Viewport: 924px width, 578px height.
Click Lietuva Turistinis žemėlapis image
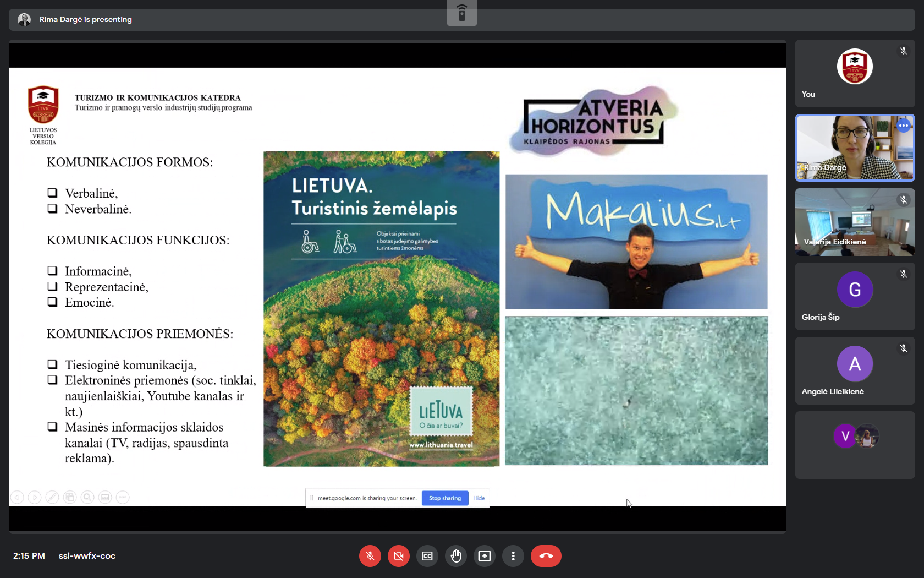point(382,309)
